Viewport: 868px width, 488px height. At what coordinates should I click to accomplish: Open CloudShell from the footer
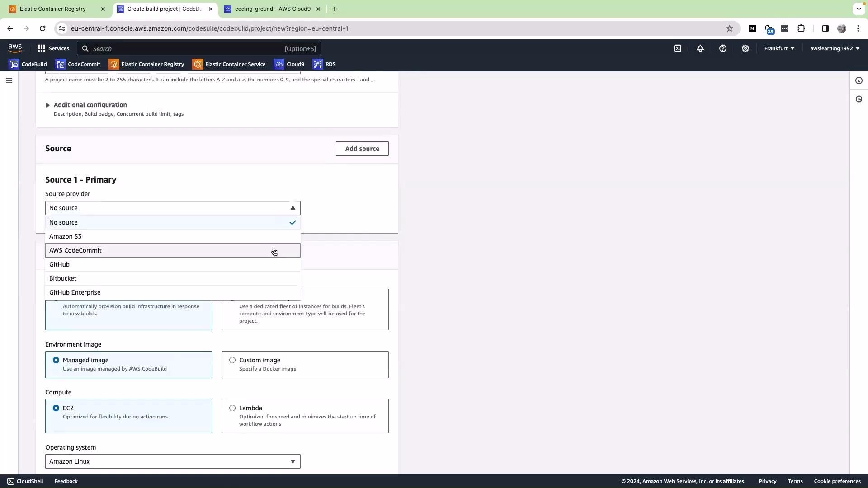25,481
